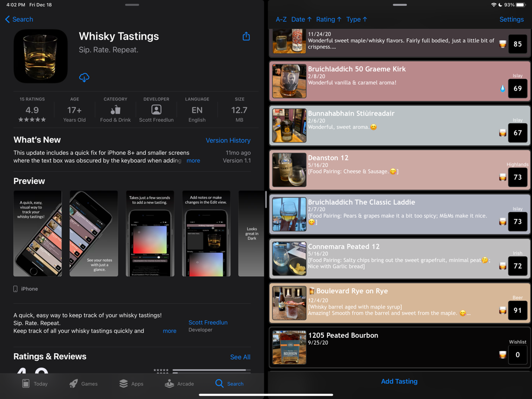Tap the Wi-Fi icon in status bar
Viewport: 532px width, 399px height.
click(494, 5)
